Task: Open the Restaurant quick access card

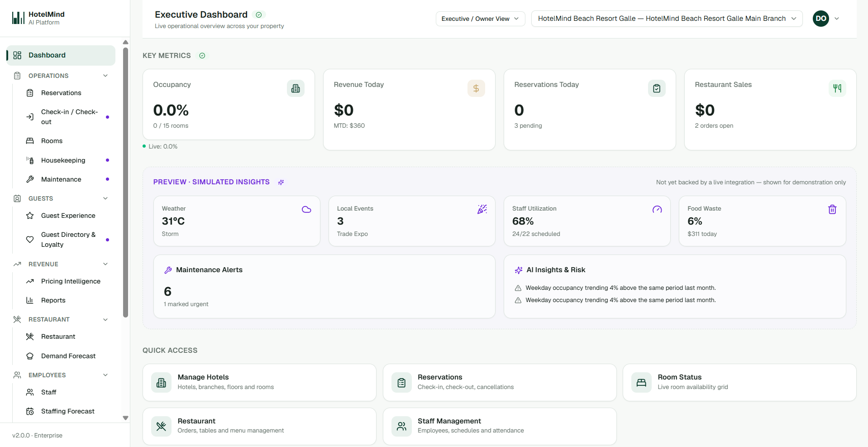Action: (x=259, y=426)
